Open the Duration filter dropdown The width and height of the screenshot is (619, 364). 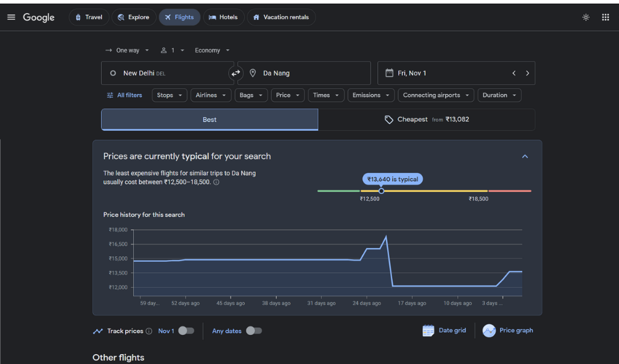point(499,95)
